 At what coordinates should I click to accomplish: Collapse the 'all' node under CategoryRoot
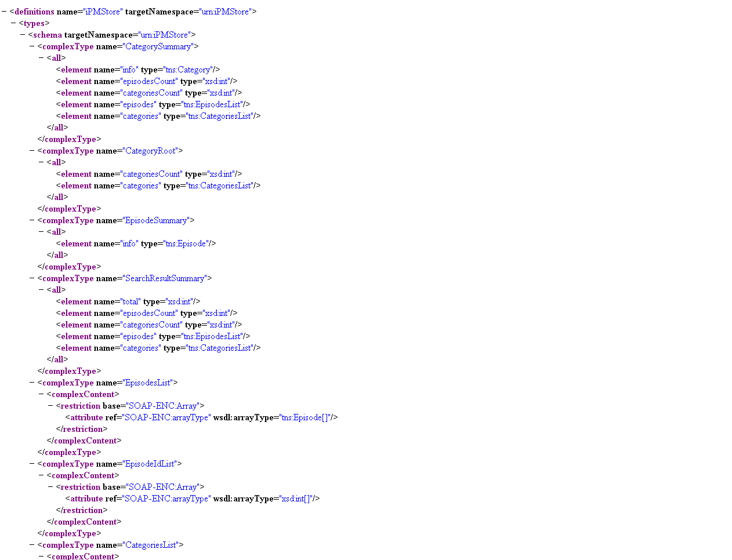pos(41,162)
